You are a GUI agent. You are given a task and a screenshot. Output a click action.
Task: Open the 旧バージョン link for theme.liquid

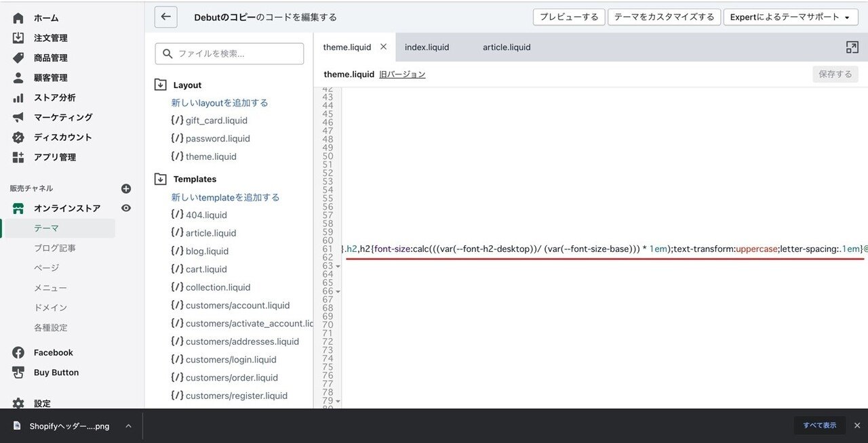pos(403,74)
